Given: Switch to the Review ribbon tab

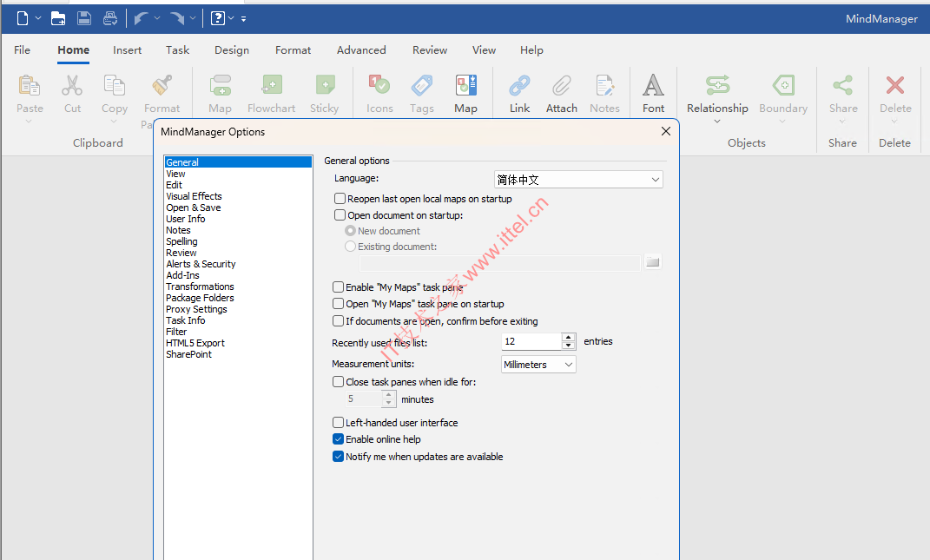Looking at the screenshot, I should click(430, 49).
